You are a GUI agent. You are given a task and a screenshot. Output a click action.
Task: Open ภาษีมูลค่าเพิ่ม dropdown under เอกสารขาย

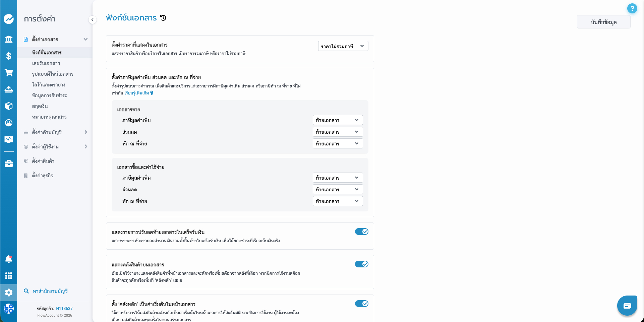[337, 120]
